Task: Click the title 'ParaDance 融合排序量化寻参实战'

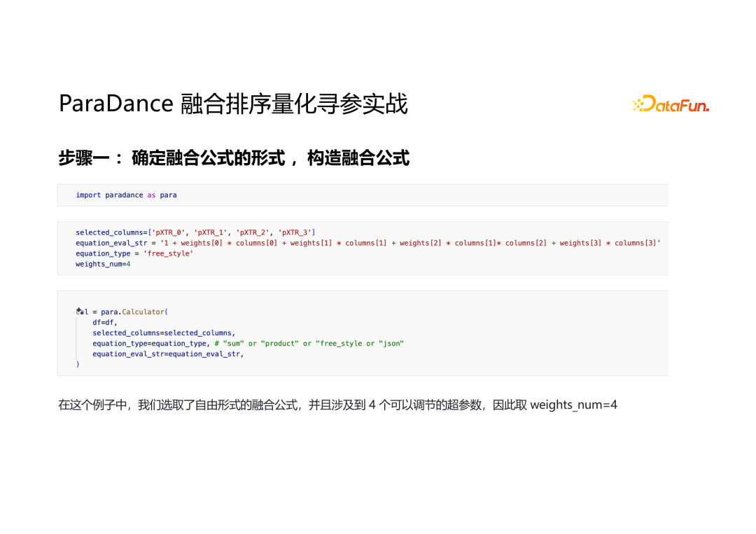Action: (233, 104)
